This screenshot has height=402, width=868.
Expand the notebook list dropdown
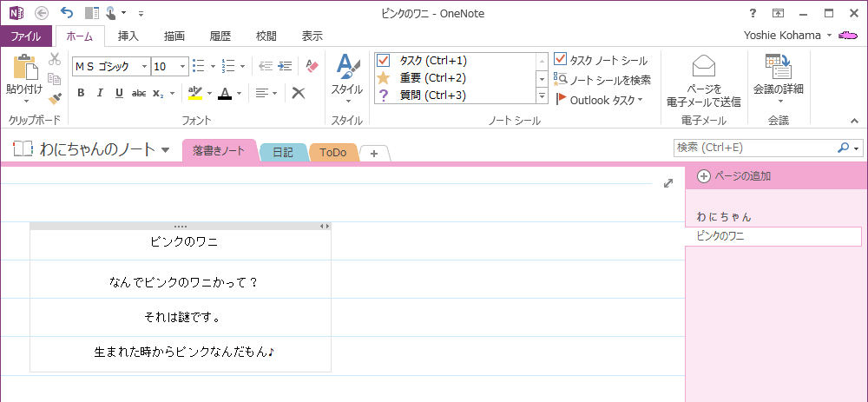click(x=165, y=151)
